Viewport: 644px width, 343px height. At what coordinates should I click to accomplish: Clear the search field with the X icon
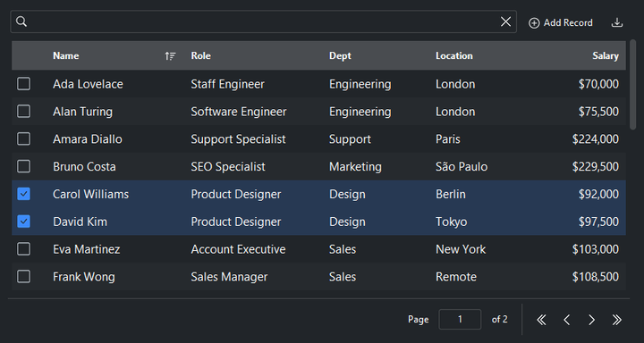click(505, 21)
